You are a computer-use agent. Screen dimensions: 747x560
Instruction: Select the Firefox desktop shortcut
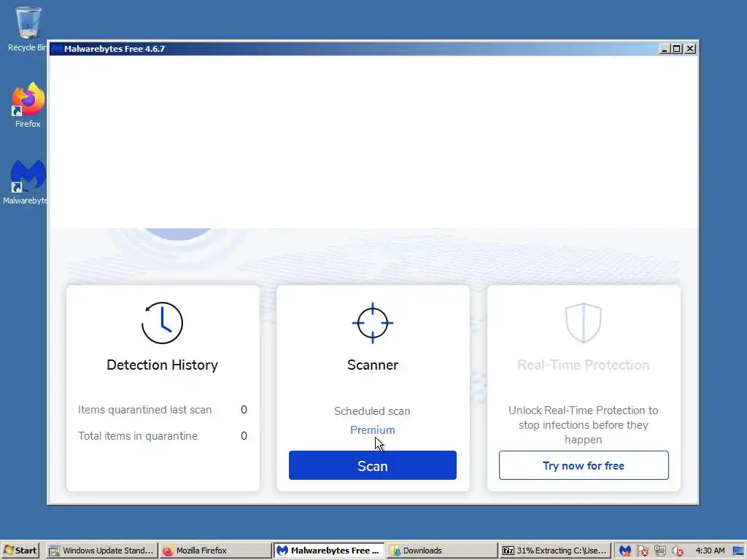28,105
